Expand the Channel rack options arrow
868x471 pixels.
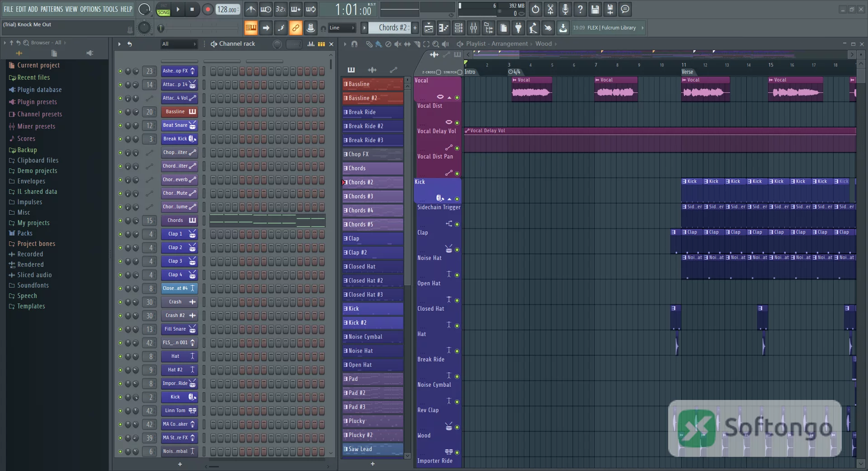[x=119, y=44]
